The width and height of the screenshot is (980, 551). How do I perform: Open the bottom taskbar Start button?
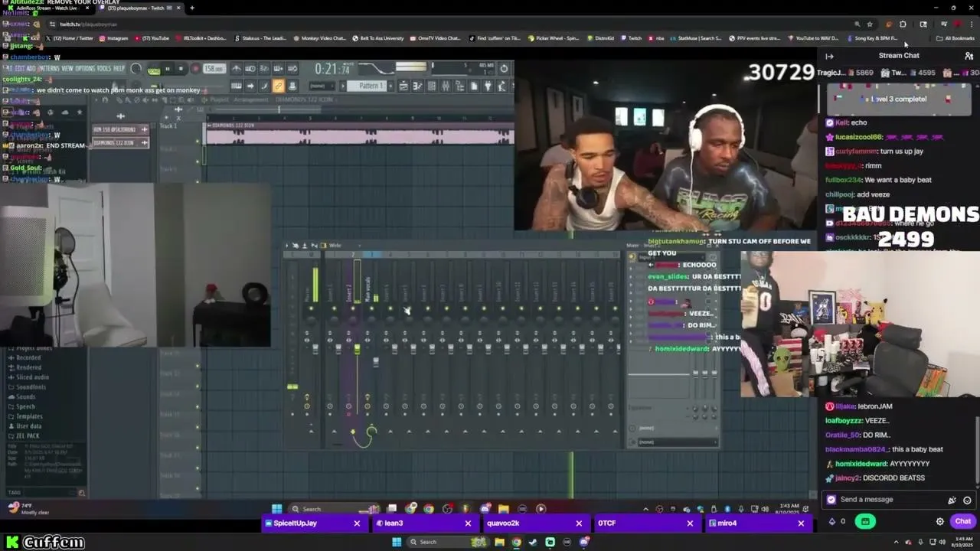pyautogui.click(x=397, y=542)
